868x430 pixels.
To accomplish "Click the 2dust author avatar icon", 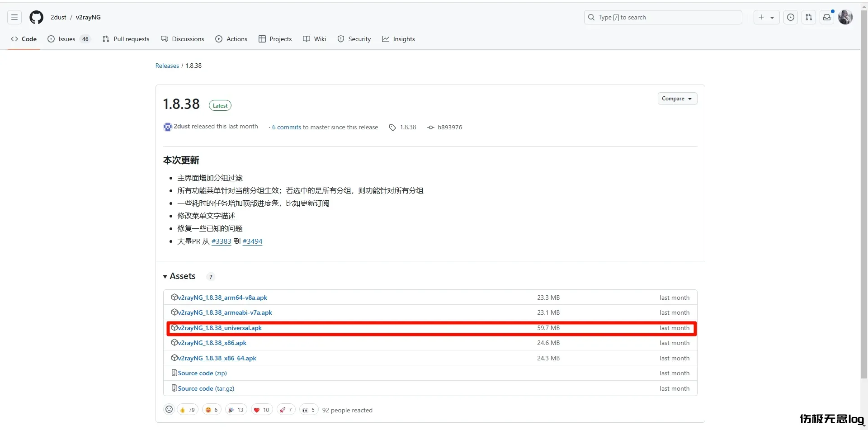I will pos(168,127).
